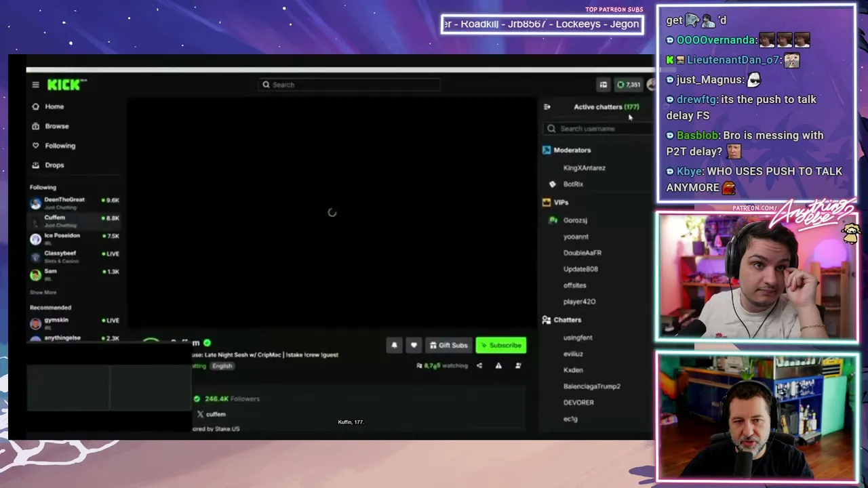The image size is (868, 488).
Task: Click the magnifier icon in Kick search
Action: tap(266, 85)
